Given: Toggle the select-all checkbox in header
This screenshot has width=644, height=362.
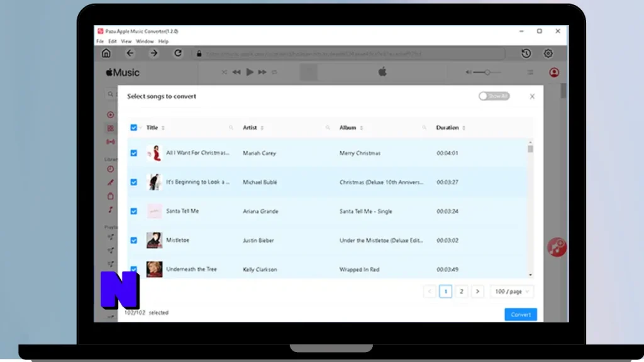Looking at the screenshot, I should tap(133, 128).
